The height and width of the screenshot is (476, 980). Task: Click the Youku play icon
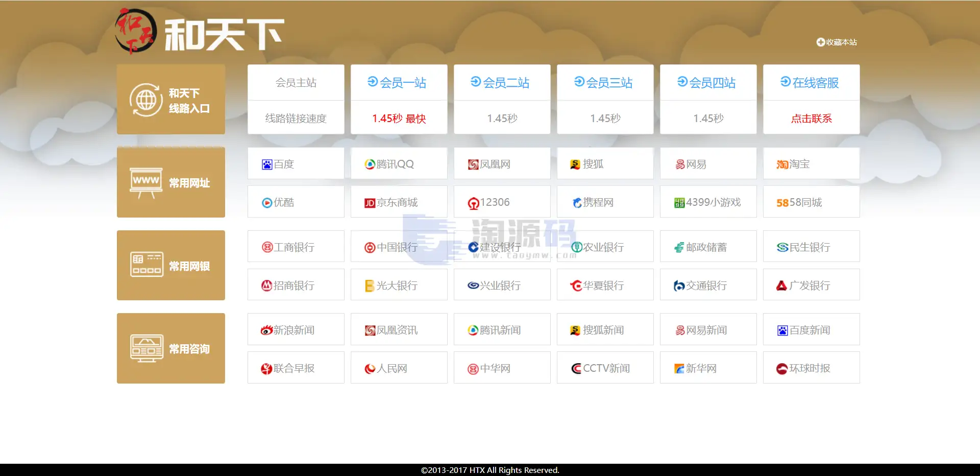tap(267, 203)
